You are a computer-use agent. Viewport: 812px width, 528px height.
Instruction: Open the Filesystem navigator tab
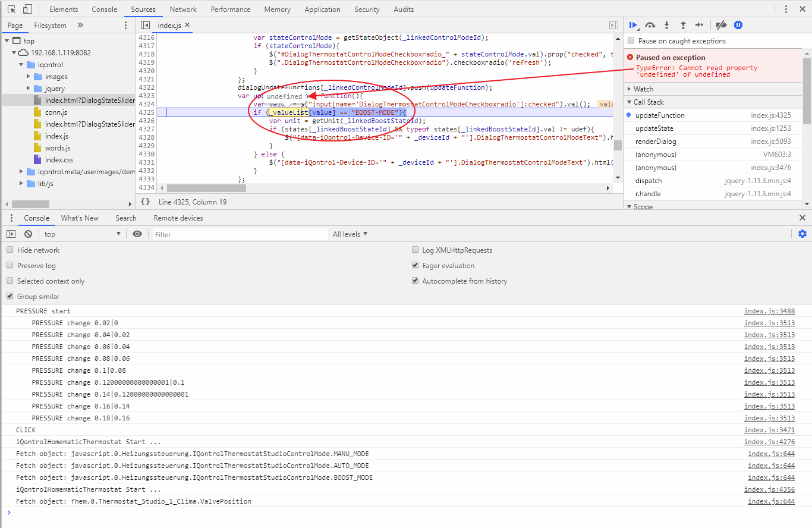[51, 26]
